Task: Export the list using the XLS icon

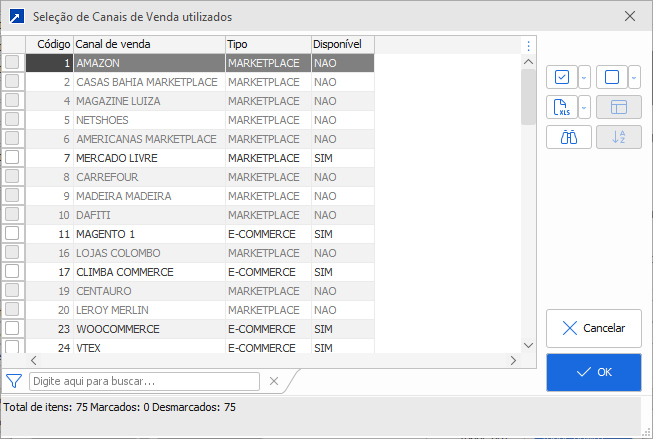Action: [562, 107]
